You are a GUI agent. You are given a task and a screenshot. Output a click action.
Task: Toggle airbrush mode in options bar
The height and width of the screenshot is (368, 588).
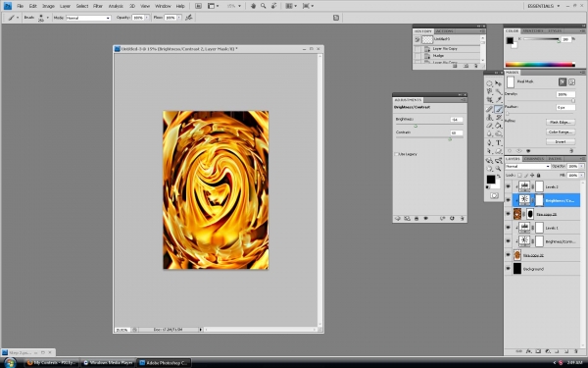tap(189, 18)
